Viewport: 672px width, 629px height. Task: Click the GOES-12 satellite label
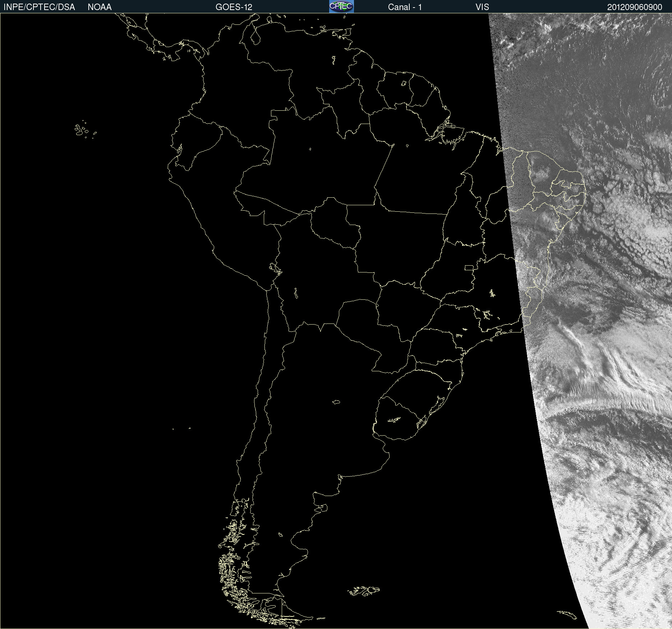234,7
